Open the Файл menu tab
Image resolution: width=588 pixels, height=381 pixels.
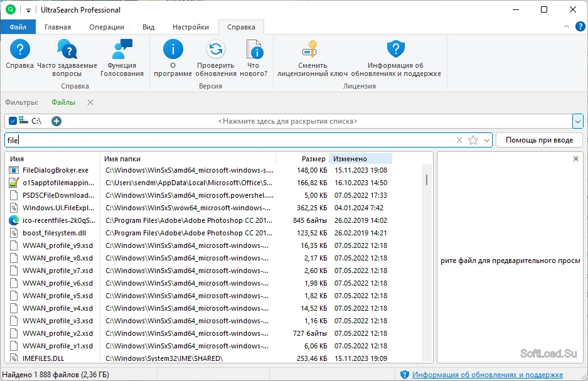(18, 27)
